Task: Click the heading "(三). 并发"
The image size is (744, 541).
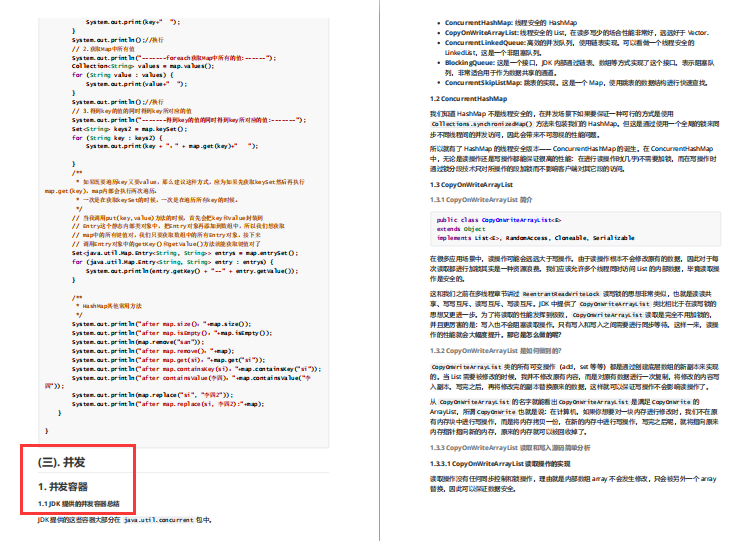Action: (x=62, y=462)
